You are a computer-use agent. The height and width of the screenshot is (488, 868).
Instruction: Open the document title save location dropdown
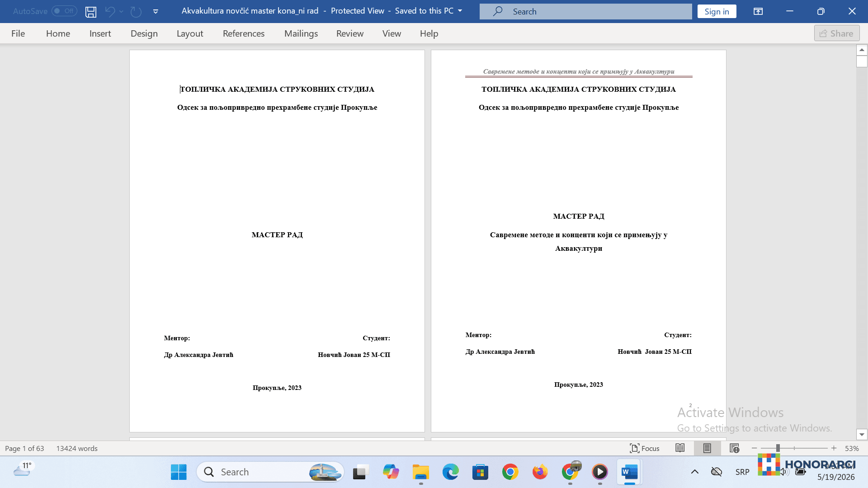coord(460,11)
